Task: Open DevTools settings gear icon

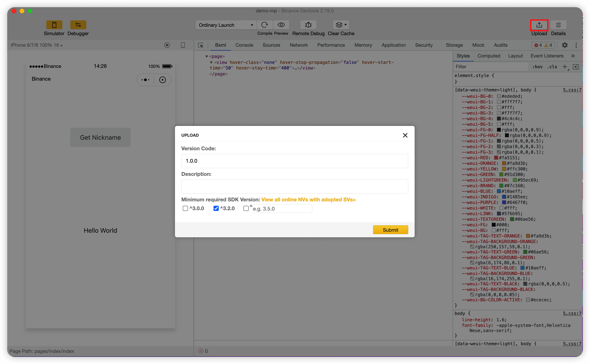Action: [565, 45]
